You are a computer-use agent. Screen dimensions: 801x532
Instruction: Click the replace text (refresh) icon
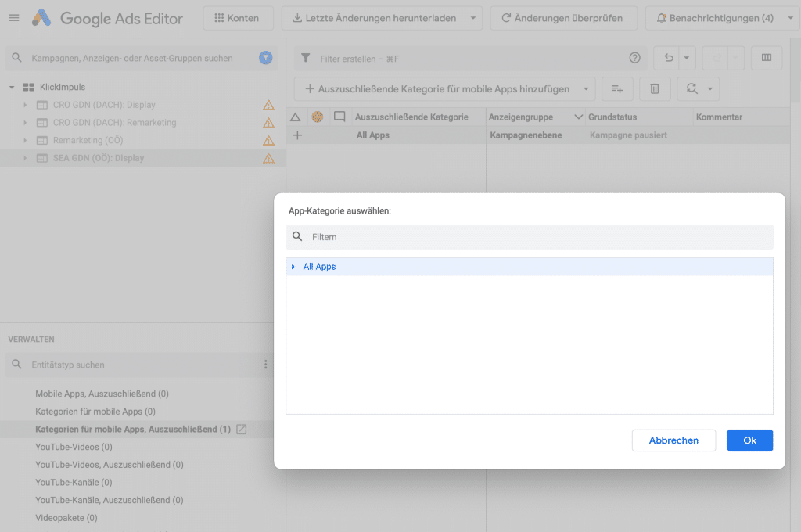pyautogui.click(x=691, y=88)
